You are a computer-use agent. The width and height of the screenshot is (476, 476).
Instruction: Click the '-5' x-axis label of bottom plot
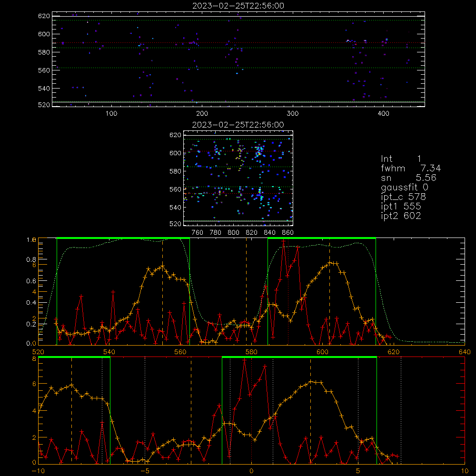pos(145,471)
